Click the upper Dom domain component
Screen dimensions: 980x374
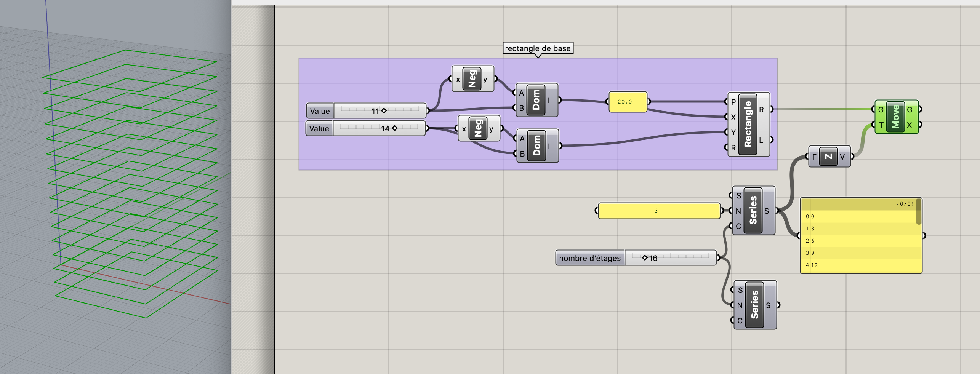pos(536,100)
